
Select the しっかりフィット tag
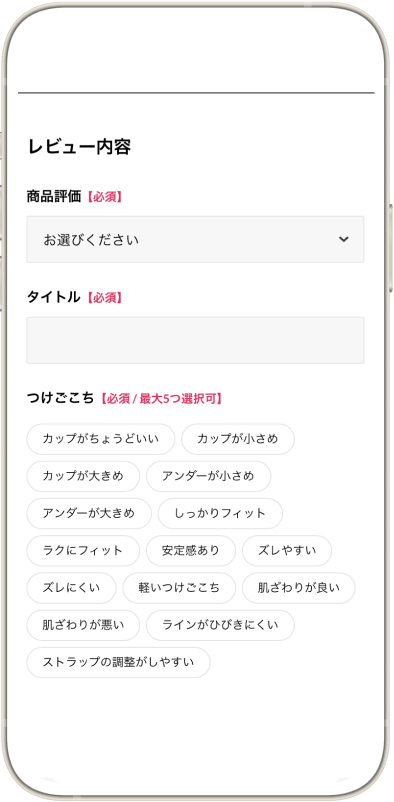click(220, 514)
